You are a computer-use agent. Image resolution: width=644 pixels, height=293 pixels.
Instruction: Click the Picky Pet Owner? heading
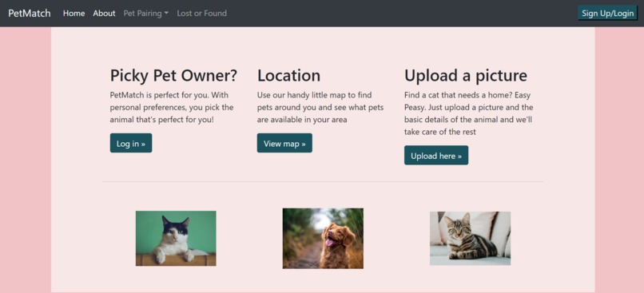pos(173,76)
